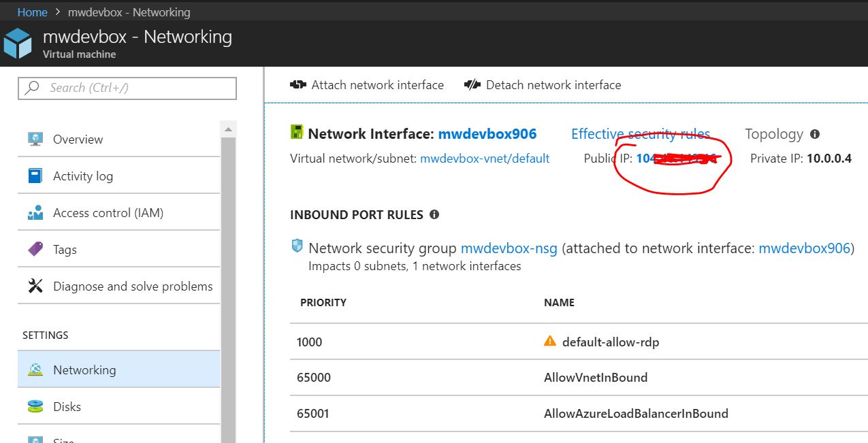This screenshot has height=443, width=868.
Task: Open the Overview menu item
Action: click(118, 139)
